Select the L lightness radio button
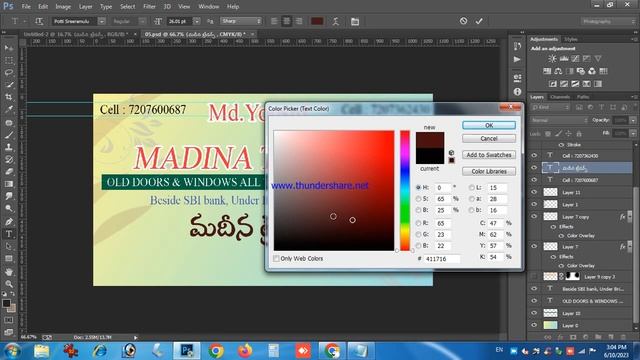The image size is (640, 360). pos(471,187)
